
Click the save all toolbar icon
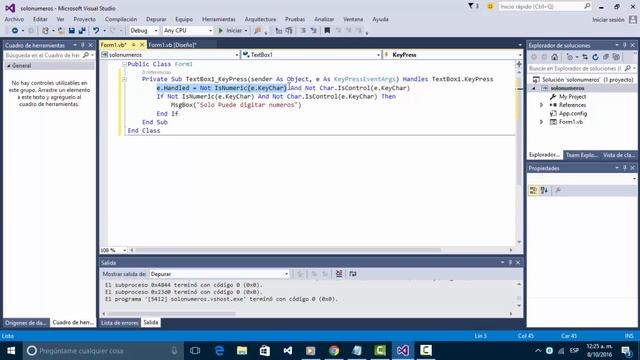(82, 31)
